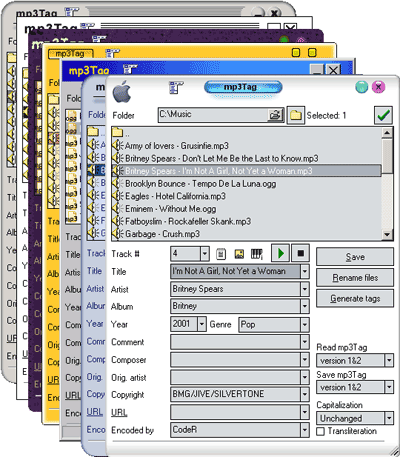Click the mp3Tag pill-shaped title button
This screenshot has height=457, width=400.
(x=243, y=87)
